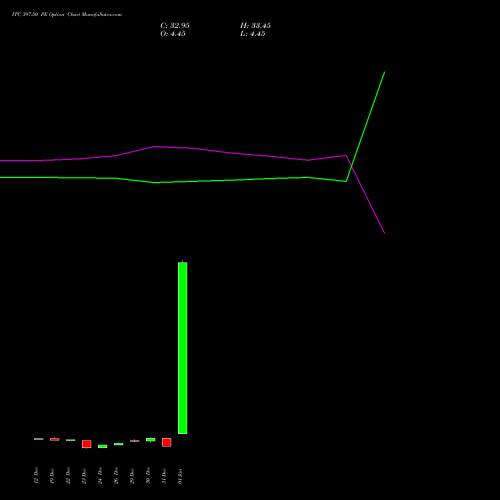The width and height of the screenshot is (500, 500).
Task: Click the purple indicator line's peak
Action: click(x=154, y=146)
